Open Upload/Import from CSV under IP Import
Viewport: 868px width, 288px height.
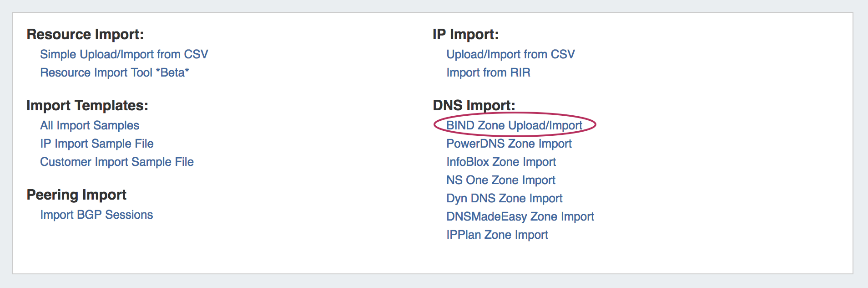pyautogui.click(x=510, y=54)
